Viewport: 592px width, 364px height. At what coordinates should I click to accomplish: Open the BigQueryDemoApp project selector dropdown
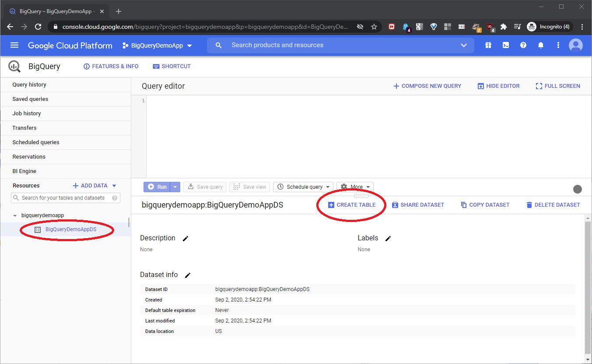coord(158,45)
